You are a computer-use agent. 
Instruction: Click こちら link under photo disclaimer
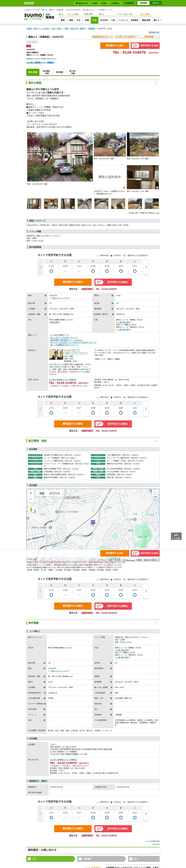[157, 213]
